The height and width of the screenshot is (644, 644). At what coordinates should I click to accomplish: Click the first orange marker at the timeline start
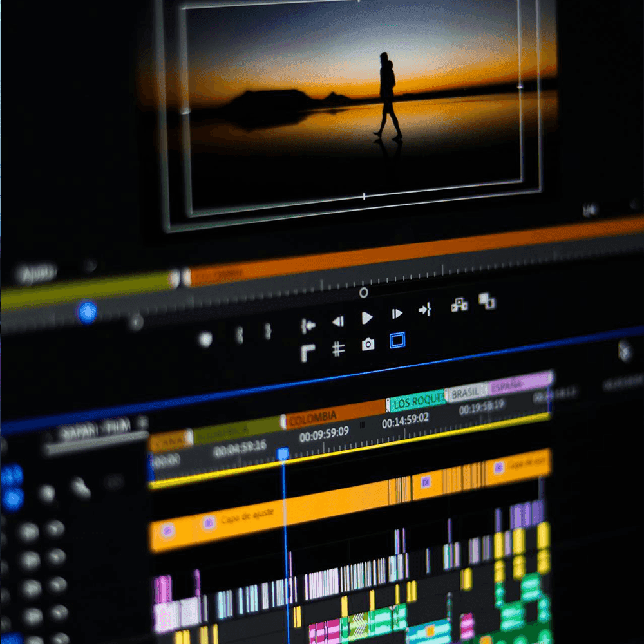click(169, 440)
